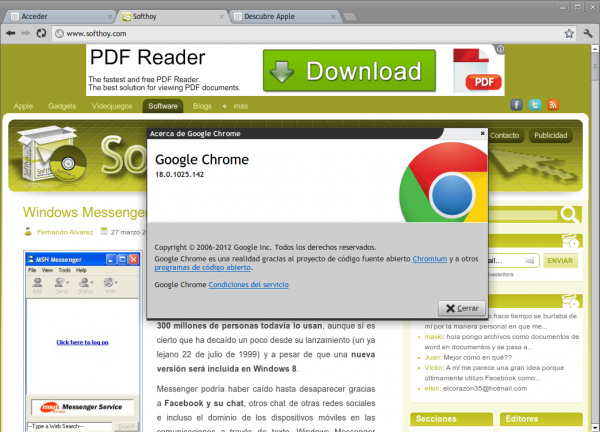Click the search magnifier icon on Softhoy
This screenshot has width=600, height=432.
click(569, 214)
